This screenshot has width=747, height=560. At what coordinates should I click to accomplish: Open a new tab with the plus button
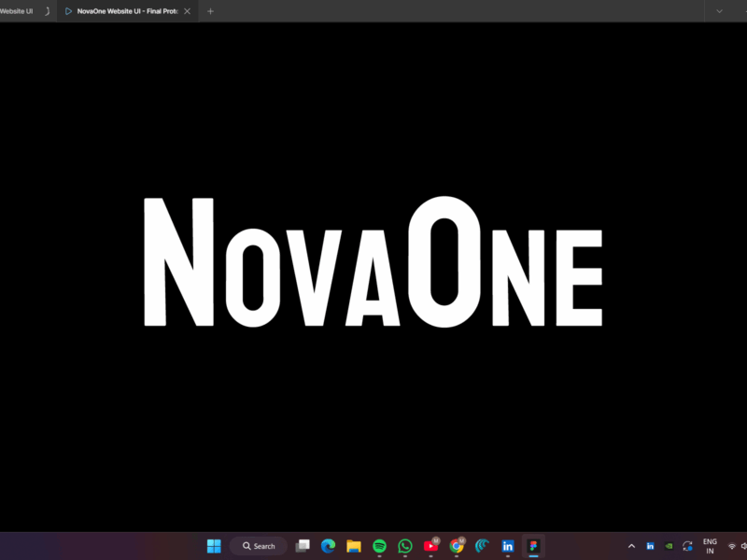[210, 11]
